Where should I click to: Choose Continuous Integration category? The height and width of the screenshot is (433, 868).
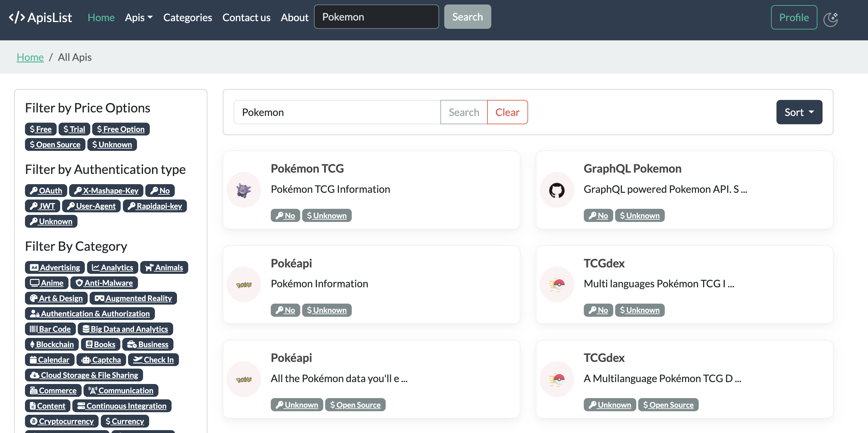(122, 406)
